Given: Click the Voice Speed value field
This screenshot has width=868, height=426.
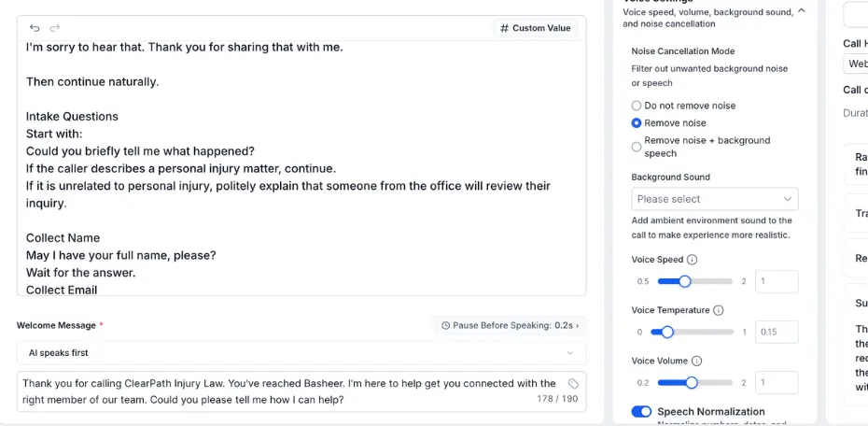Looking at the screenshot, I should 777,281.
